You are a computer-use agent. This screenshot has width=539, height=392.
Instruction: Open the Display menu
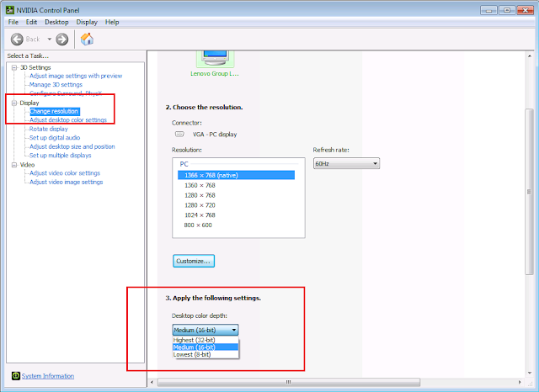click(87, 22)
